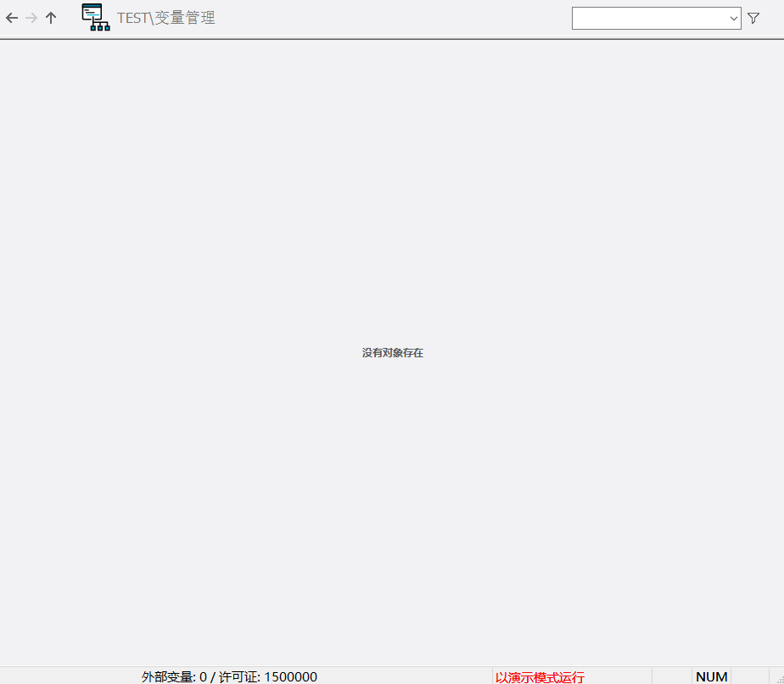Screen dimensions: 784x684
Task: Click empty toolbar space left of filter box
Action: (390, 18)
